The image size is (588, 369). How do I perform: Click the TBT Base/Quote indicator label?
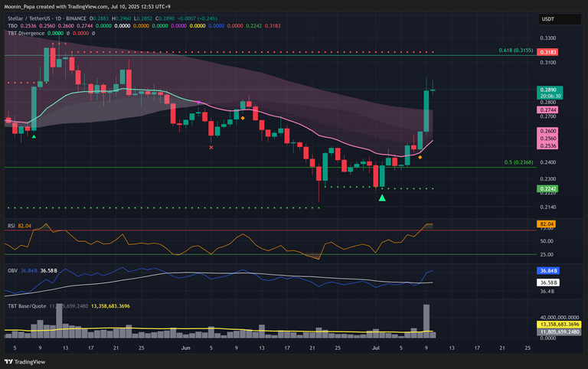27,306
